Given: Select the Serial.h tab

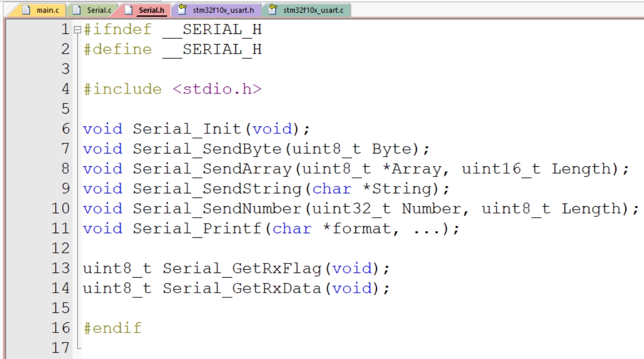Looking at the screenshot, I should [145, 9].
